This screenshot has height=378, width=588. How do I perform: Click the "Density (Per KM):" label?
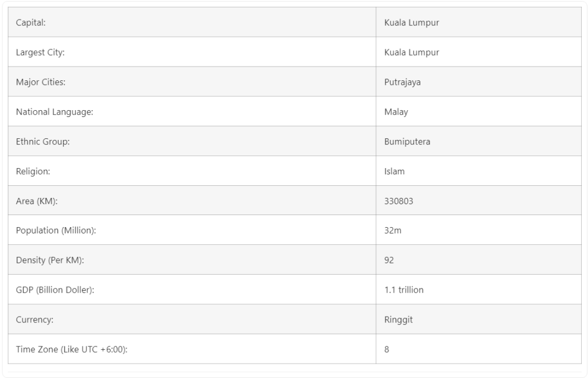(x=50, y=260)
